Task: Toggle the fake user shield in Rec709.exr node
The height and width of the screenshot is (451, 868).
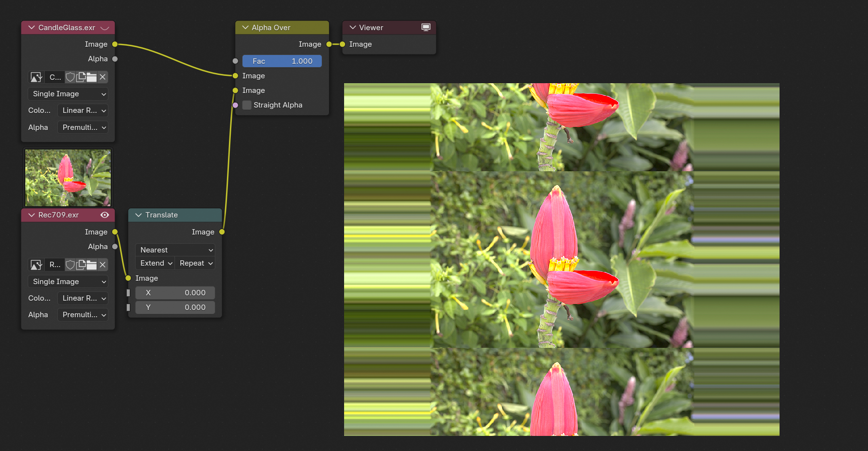Action: click(70, 265)
